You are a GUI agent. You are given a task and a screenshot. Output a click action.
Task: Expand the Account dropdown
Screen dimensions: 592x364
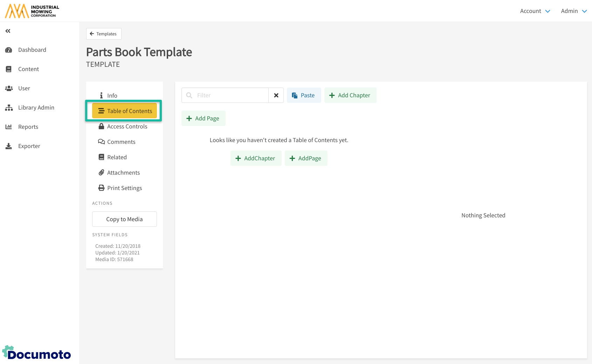coord(535,11)
